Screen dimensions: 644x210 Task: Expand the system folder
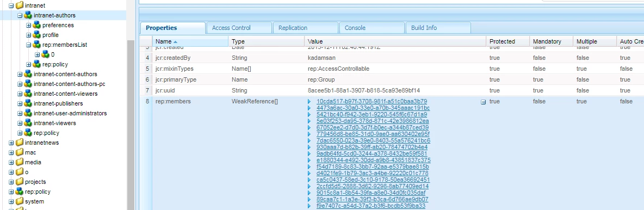pos(11,202)
